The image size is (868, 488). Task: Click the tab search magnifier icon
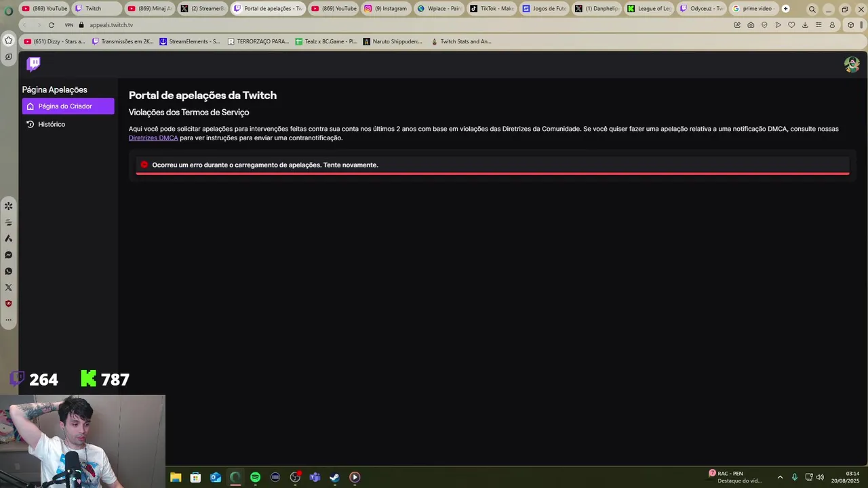click(812, 9)
